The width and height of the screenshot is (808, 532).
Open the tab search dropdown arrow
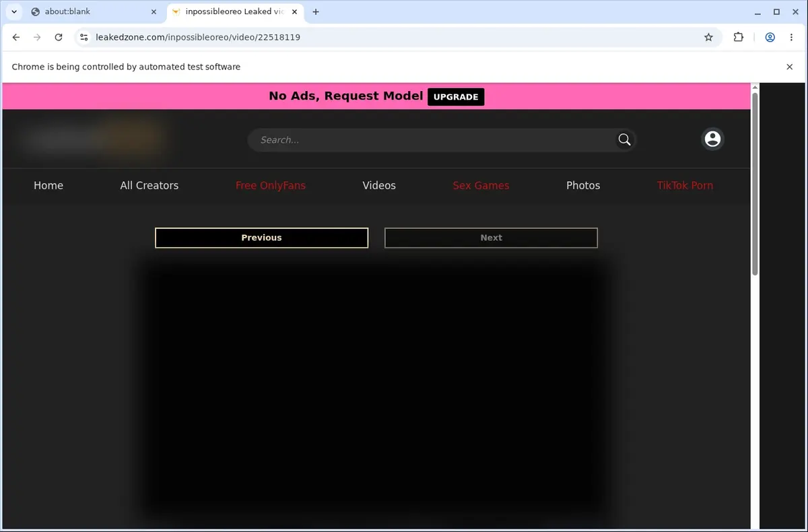(x=13, y=11)
